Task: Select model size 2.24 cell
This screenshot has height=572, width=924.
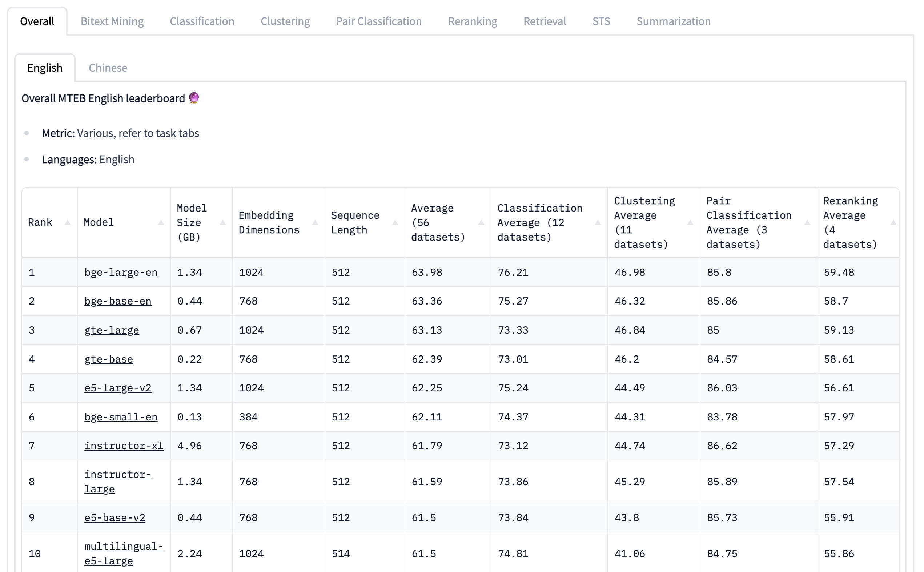Action: click(x=190, y=553)
